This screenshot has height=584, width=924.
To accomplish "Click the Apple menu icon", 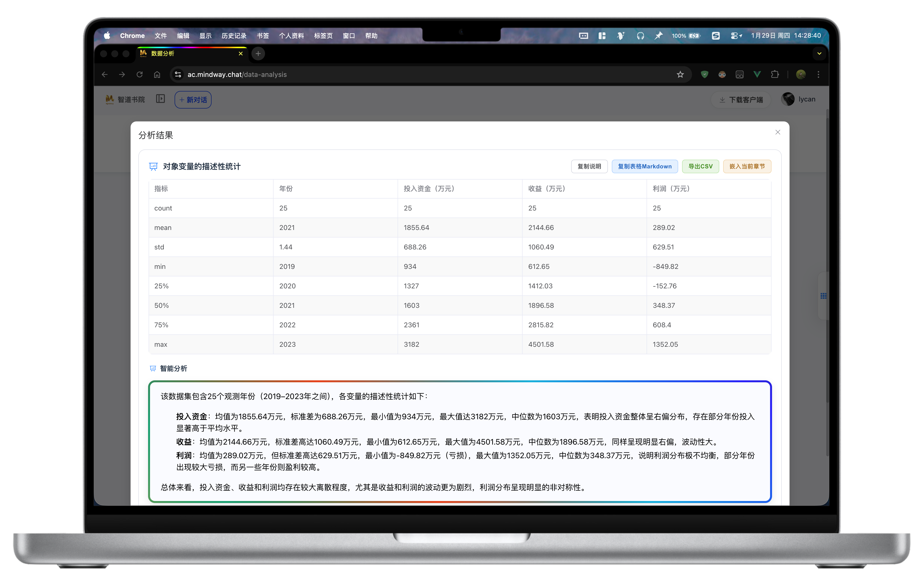I will pyautogui.click(x=107, y=36).
